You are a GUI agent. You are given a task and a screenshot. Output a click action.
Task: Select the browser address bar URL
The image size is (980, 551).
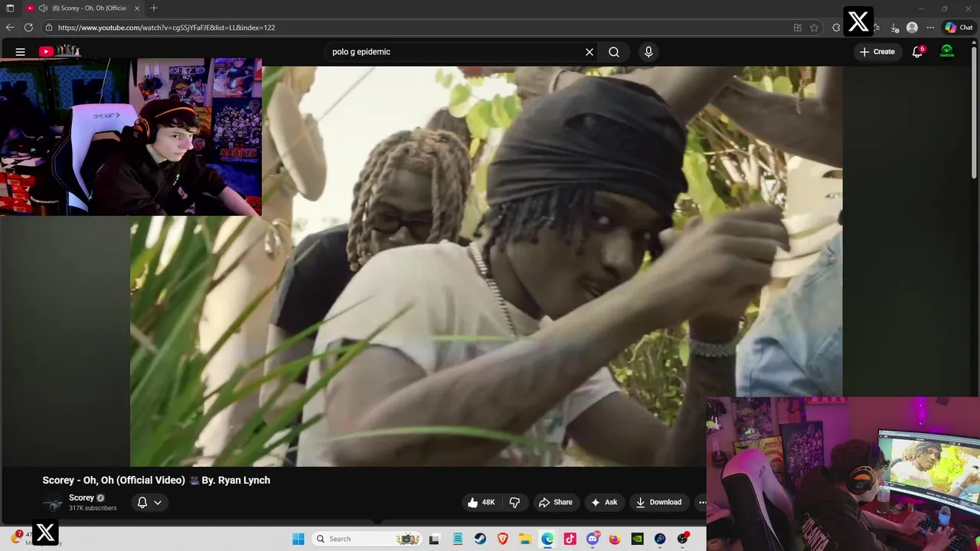pyautogui.click(x=166, y=28)
